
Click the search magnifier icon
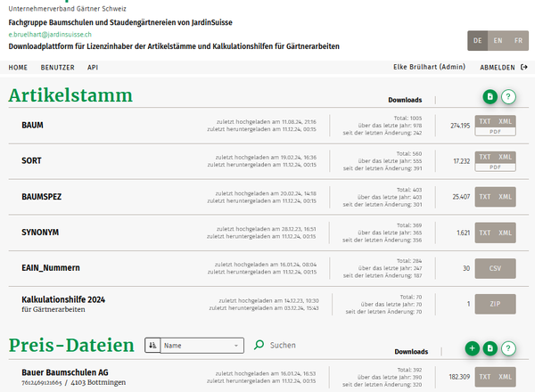click(259, 345)
